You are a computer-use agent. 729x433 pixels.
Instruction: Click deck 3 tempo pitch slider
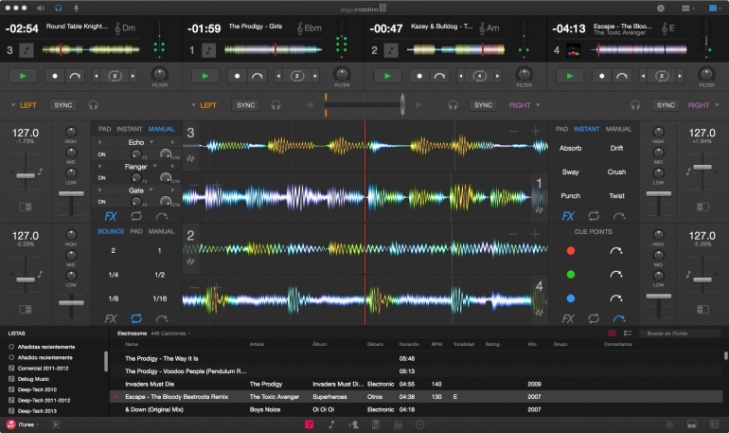click(26, 175)
